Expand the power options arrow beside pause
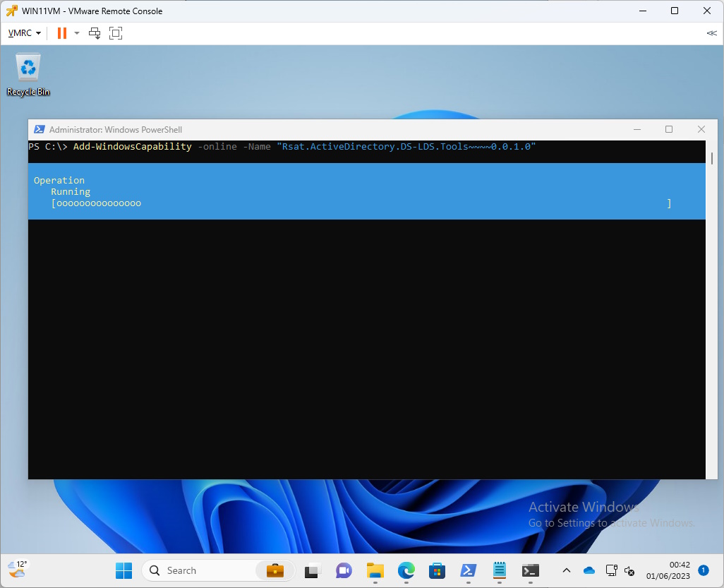 [x=77, y=33]
